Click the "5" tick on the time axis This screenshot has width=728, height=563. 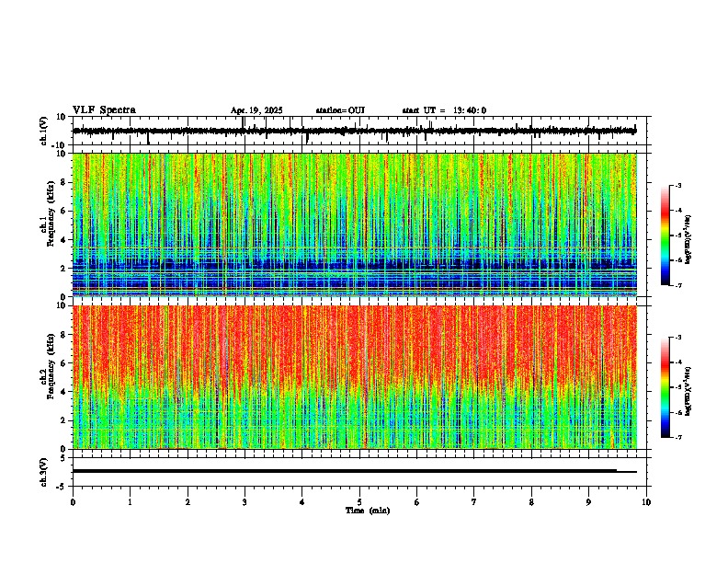[x=359, y=502]
